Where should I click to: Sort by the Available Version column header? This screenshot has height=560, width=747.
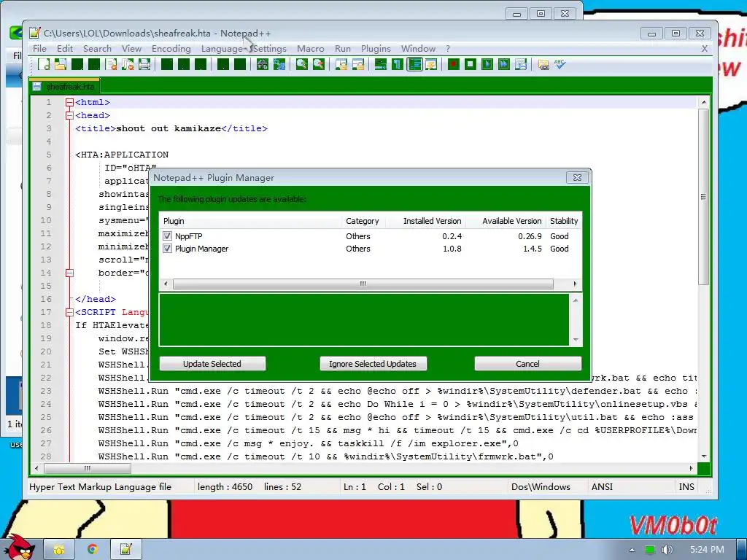tap(506, 221)
